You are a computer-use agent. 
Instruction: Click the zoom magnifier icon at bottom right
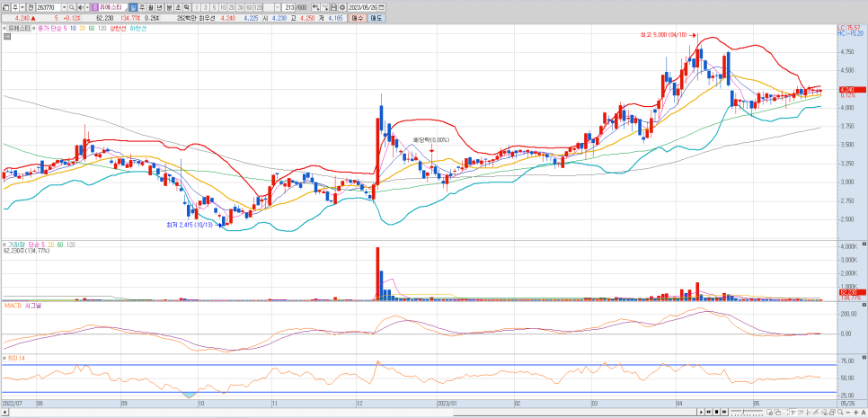[x=840, y=412]
